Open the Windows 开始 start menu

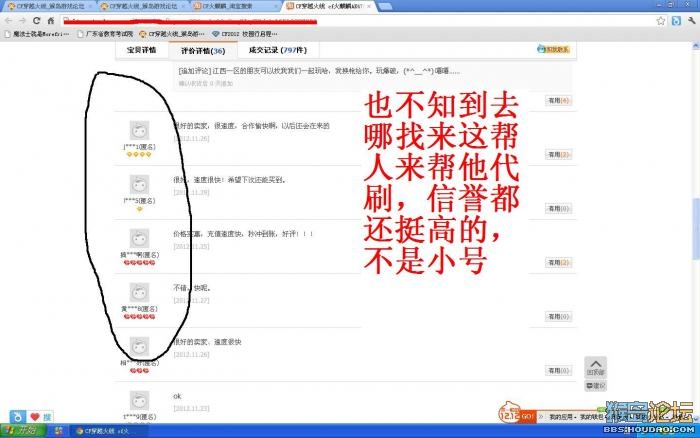22,431
